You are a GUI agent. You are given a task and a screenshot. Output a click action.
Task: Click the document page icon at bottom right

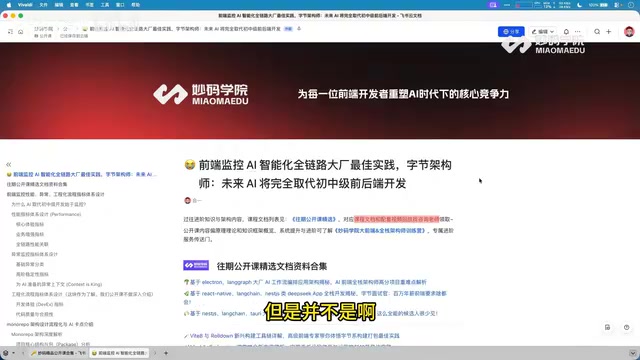607,327
